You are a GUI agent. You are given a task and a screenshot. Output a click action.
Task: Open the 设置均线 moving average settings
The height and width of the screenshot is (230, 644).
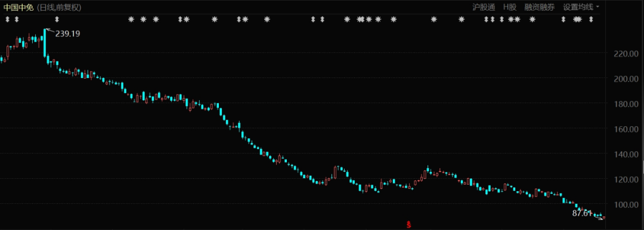tap(578, 7)
